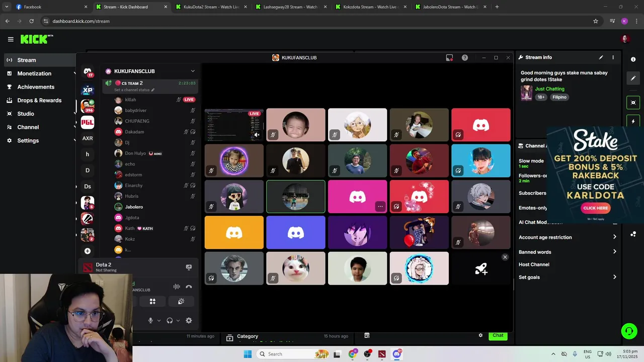The width and height of the screenshot is (644, 362).
Task: Open Kick support headset button
Action: tap(629, 331)
